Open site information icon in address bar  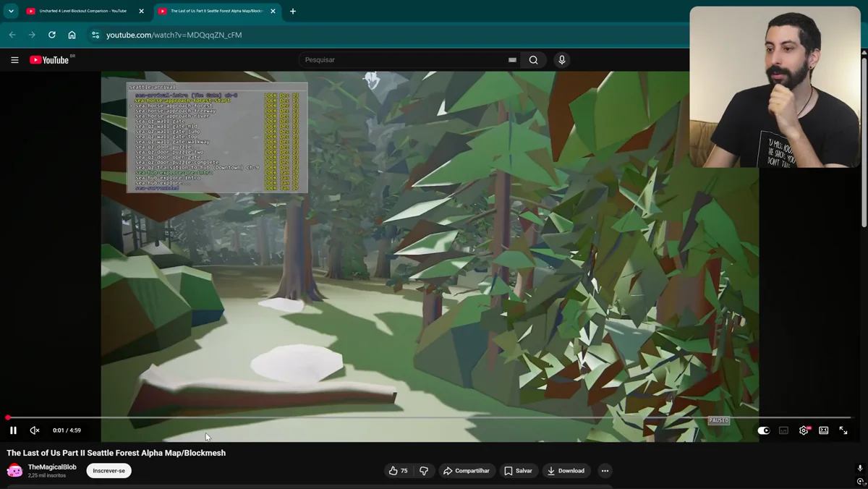95,35
